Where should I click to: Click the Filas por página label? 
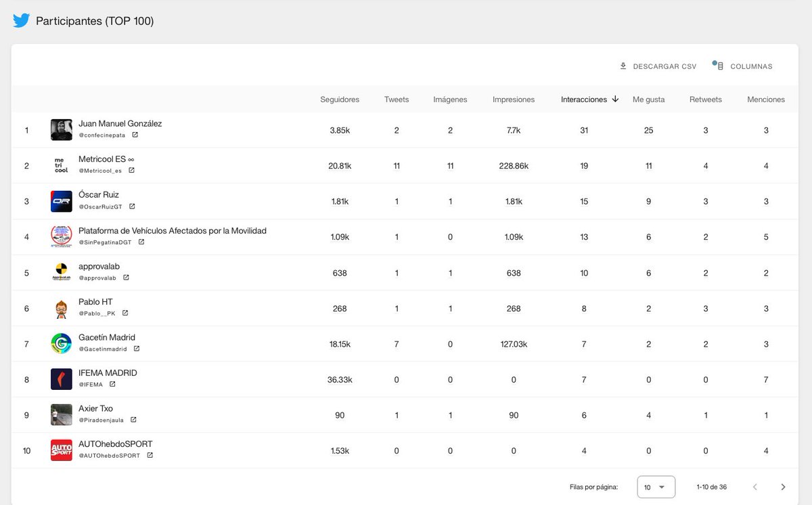(x=593, y=487)
